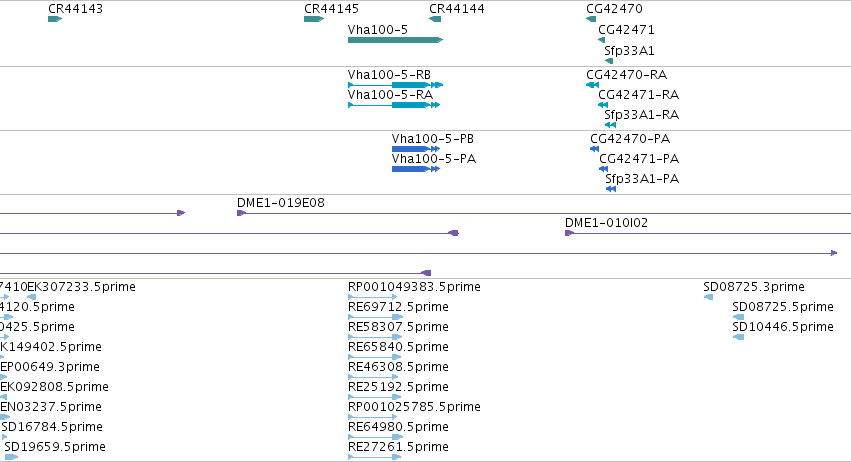851x462 pixels.
Task: Select transcript Vha100-5-RB glyph
Action: 395,85
